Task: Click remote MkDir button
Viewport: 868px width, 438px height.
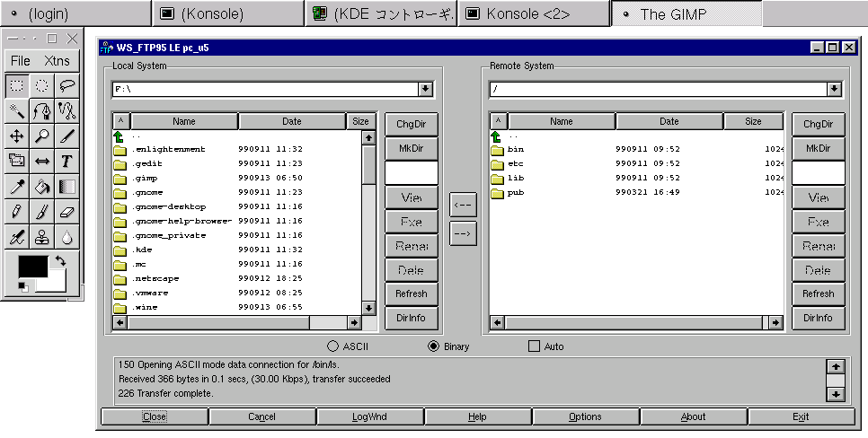Action: tap(819, 148)
